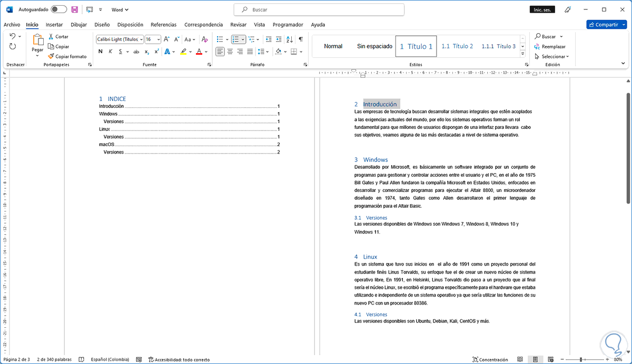632x364 pixels.
Task: Click the pen icon next to Inic. ses.
Action: pyautogui.click(x=568, y=9)
